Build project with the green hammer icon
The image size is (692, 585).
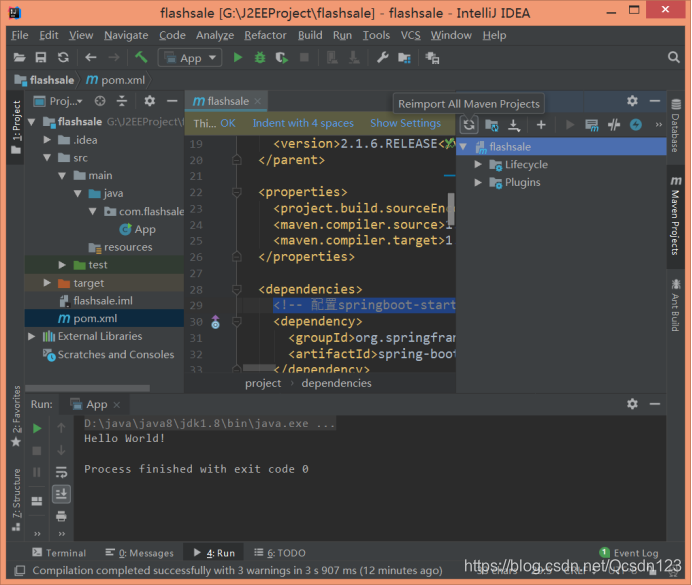coord(141,58)
